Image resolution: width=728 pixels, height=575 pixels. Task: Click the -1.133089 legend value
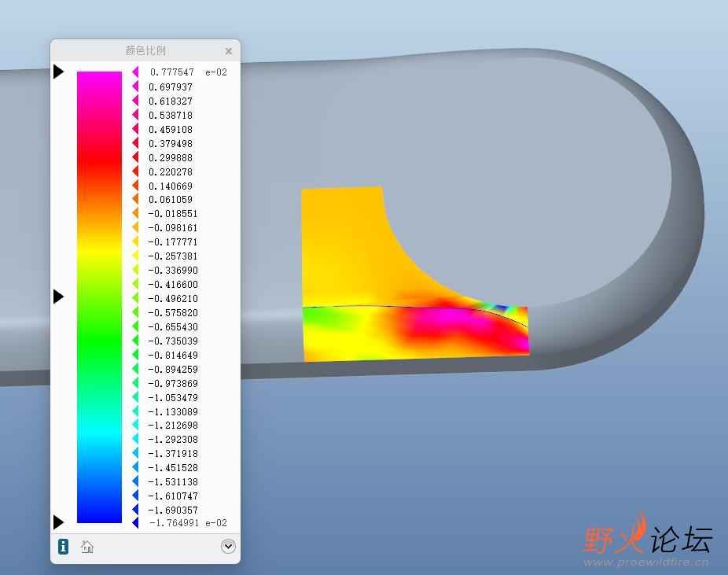coord(173,412)
